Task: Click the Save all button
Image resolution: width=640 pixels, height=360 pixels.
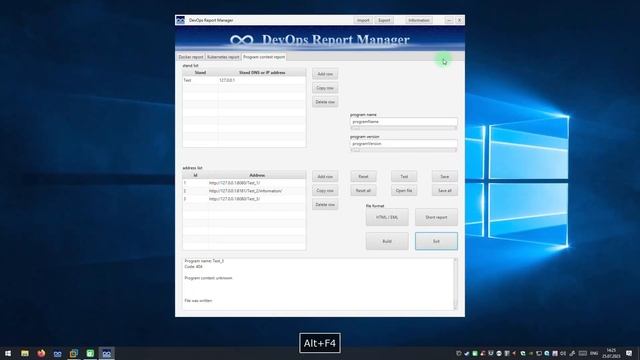Action: tap(444, 190)
